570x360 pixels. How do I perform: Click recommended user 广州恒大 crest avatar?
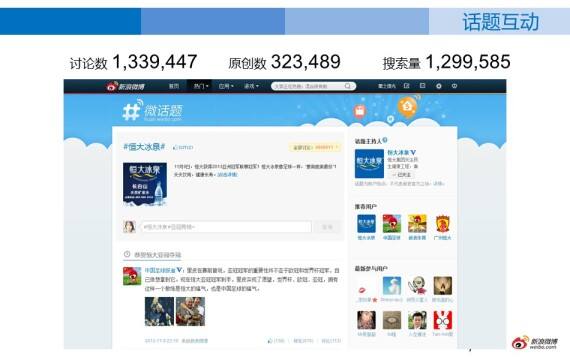coord(443,224)
